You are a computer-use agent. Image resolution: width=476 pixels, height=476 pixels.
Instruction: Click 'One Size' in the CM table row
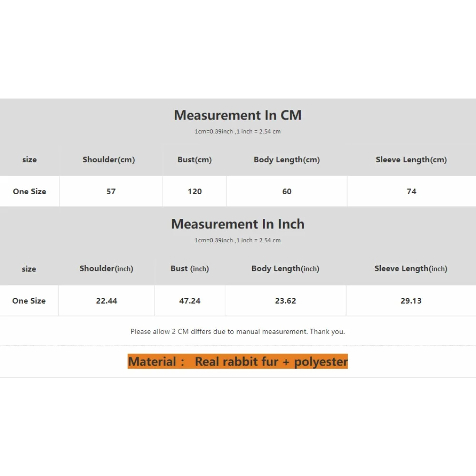(30, 191)
